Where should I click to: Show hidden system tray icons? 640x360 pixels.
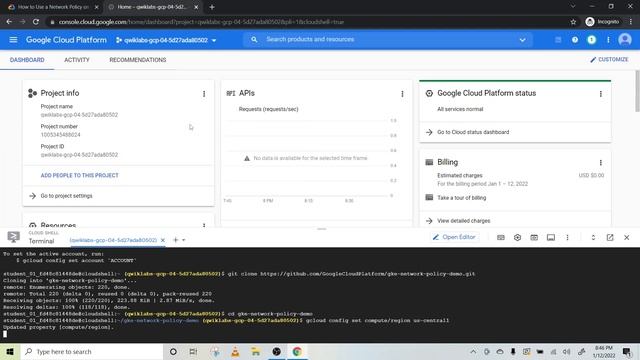473,351
